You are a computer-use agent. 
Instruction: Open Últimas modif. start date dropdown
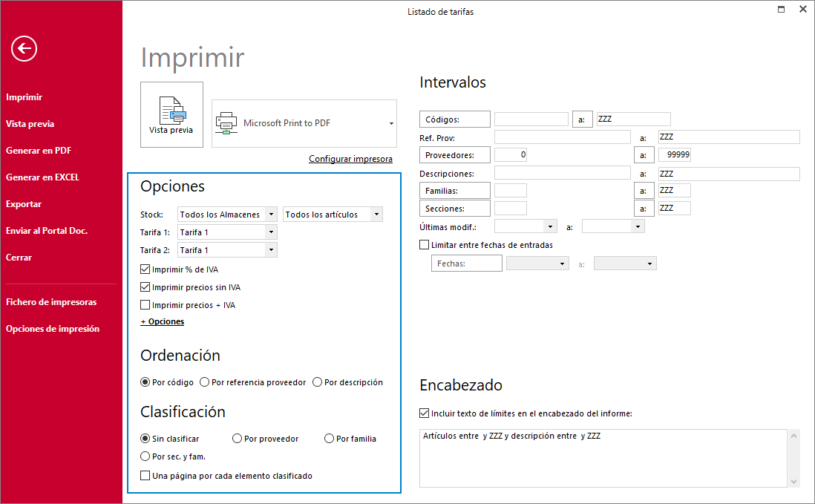pyautogui.click(x=550, y=226)
